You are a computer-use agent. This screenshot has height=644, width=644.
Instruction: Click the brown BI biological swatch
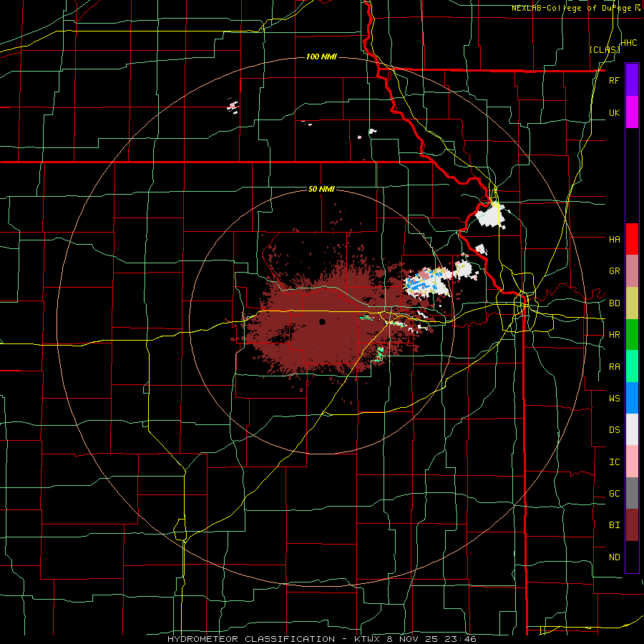632,525
